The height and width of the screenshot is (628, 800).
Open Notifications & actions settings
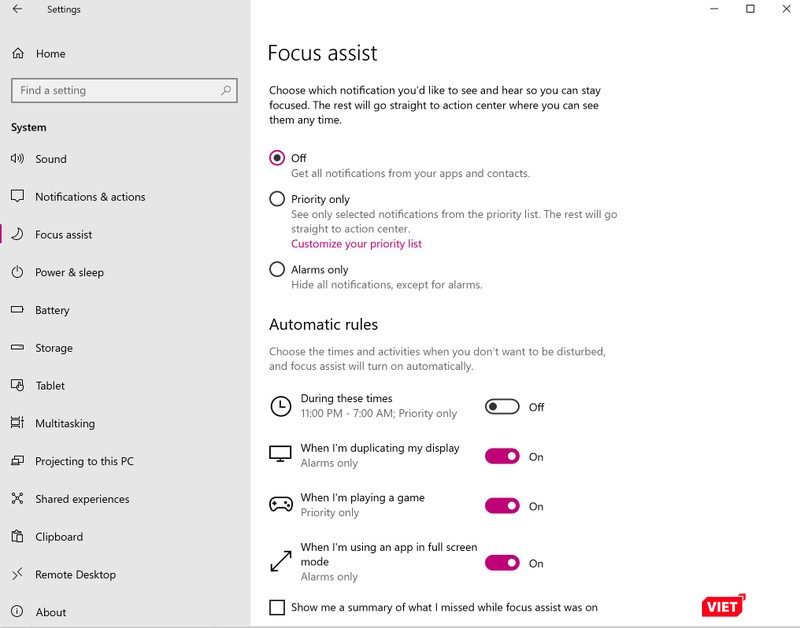(90, 197)
